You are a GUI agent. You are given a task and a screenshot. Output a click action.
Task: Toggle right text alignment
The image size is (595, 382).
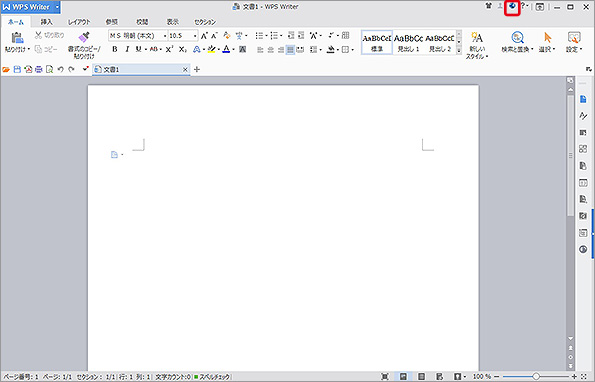pos(280,50)
